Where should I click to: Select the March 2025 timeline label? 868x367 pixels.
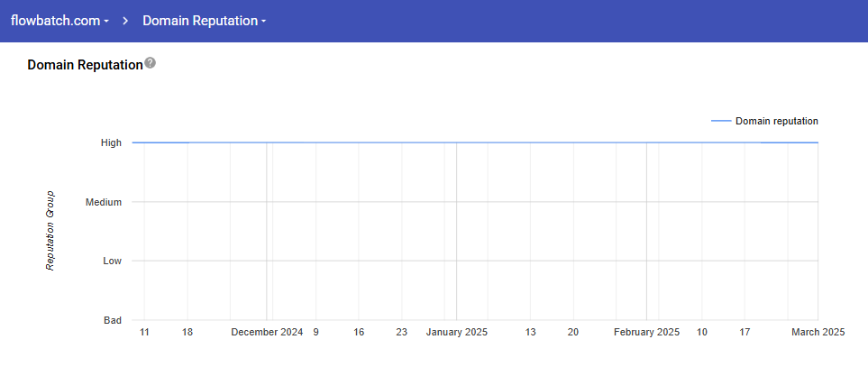[818, 333]
